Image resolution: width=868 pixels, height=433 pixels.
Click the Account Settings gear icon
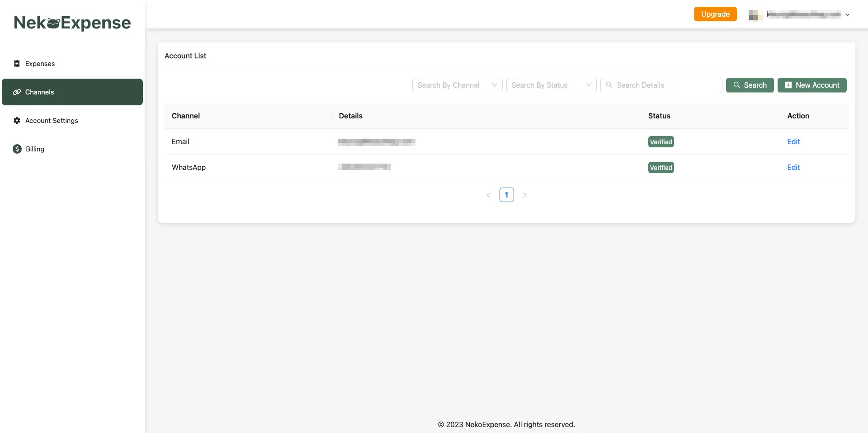click(x=17, y=121)
